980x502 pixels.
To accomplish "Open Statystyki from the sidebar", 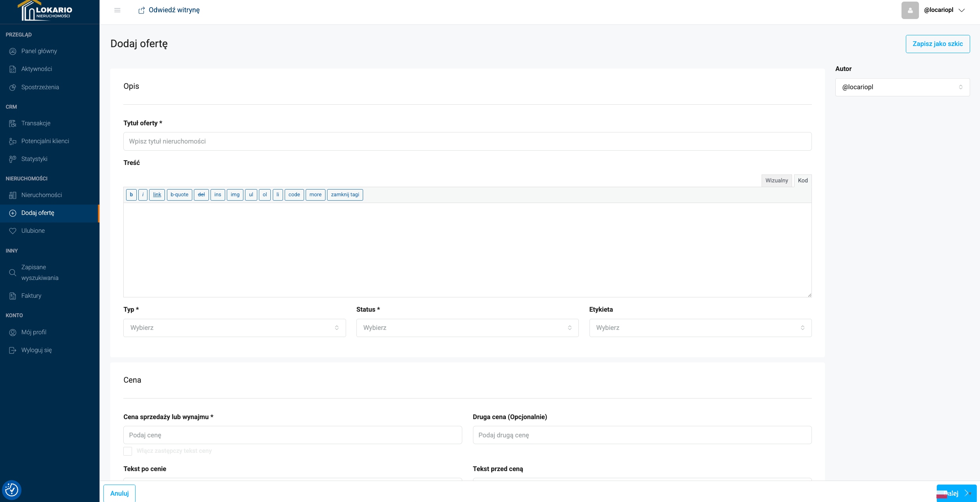I will pos(34,159).
